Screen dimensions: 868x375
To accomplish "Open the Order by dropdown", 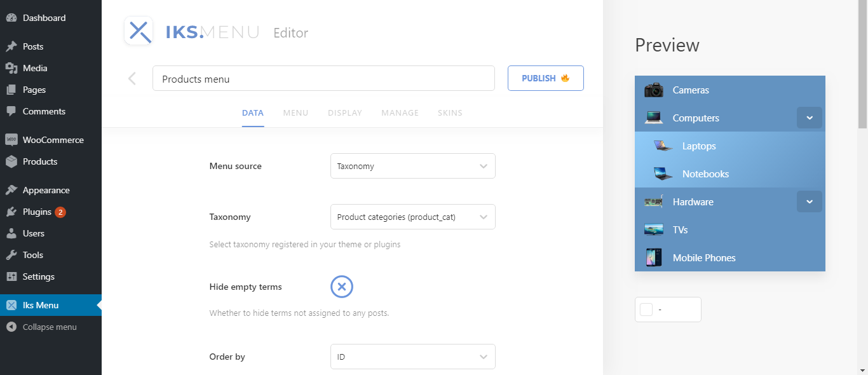I will click(x=412, y=357).
